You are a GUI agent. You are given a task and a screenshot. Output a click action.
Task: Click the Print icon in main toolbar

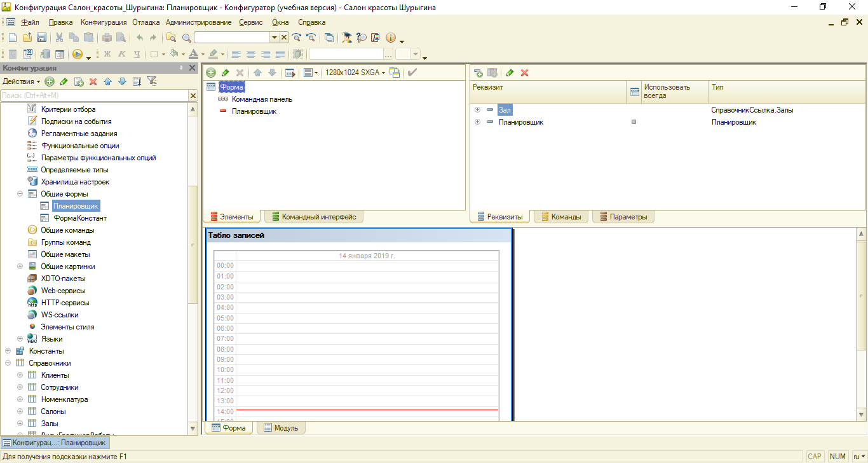tap(107, 38)
